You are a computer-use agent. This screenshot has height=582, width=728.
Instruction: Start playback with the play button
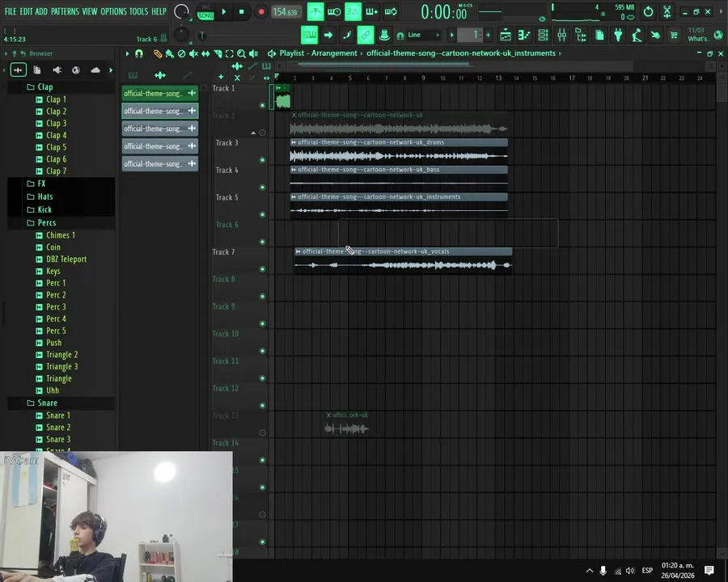coord(224,12)
